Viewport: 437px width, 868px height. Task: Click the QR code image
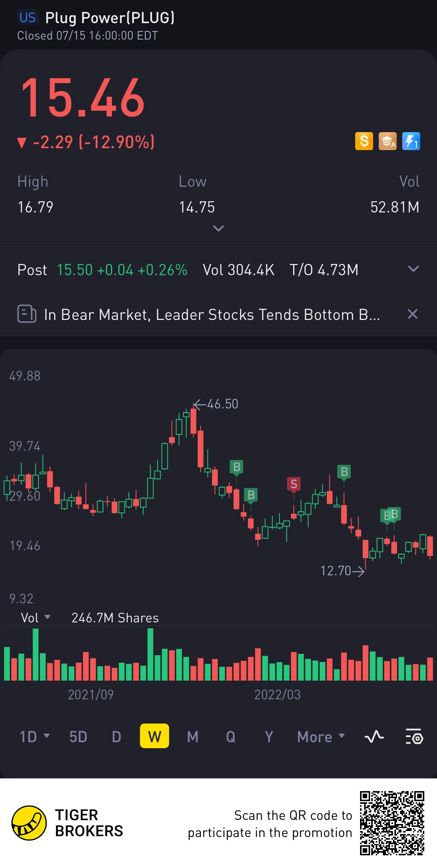(x=392, y=823)
